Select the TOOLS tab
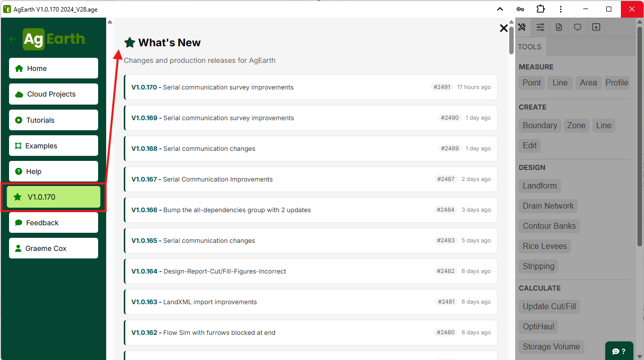The width and height of the screenshot is (644, 360). [x=530, y=47]
